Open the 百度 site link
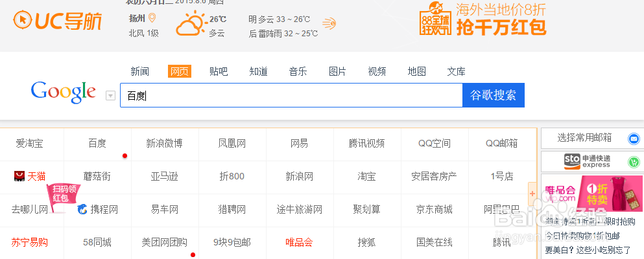This screenshot has height=259, width=644. point(97,144)
